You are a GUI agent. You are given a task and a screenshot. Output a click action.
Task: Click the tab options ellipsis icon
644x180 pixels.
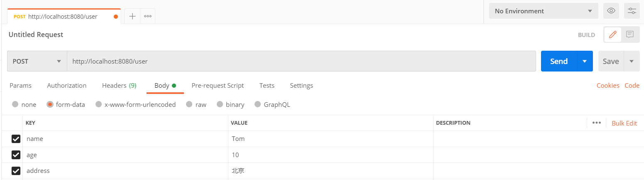(x=147, y=16)
